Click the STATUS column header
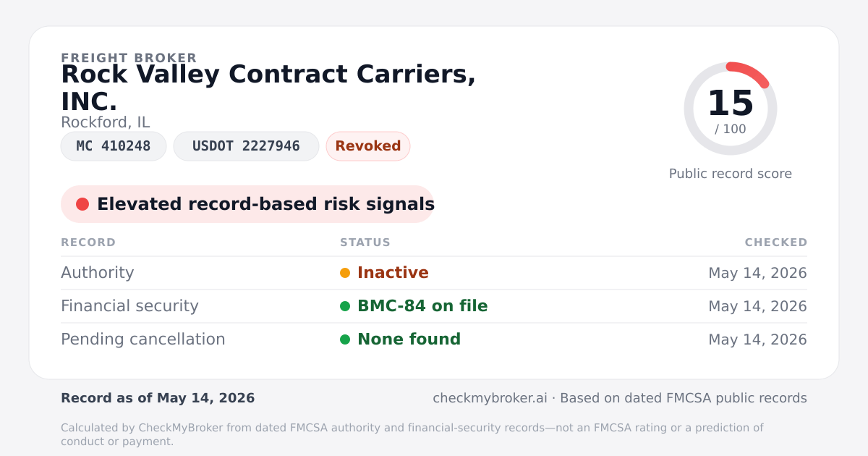 click(x=365, y=242)
